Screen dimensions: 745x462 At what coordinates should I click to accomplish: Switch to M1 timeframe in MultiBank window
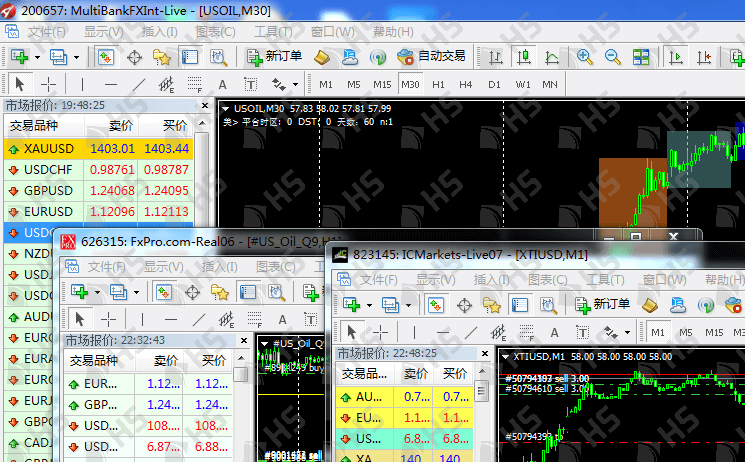click(325, 85)
